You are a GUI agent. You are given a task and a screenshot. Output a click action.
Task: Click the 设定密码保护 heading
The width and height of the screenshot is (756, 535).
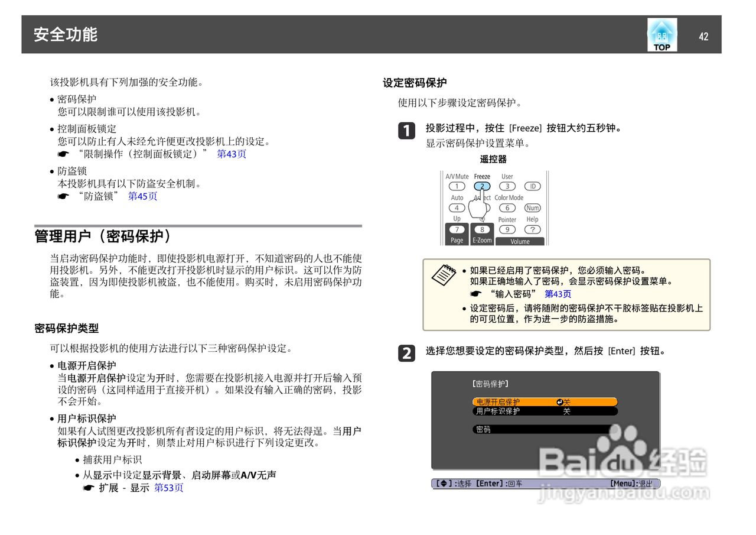click(415, 83)
